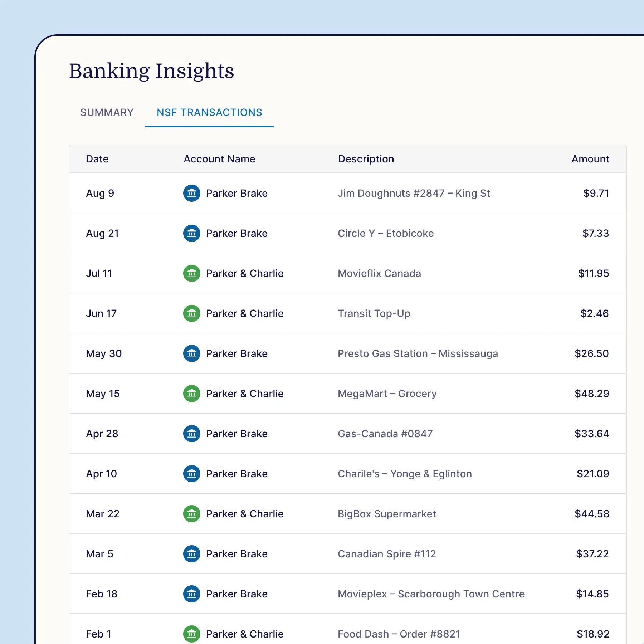Click the blue account icon on the Gas-Canada row

(192, 434)
